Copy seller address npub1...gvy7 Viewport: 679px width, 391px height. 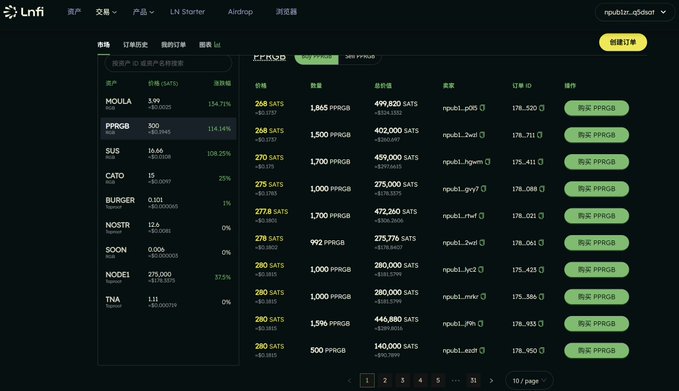pyautogui.click(x=483, y=189)
